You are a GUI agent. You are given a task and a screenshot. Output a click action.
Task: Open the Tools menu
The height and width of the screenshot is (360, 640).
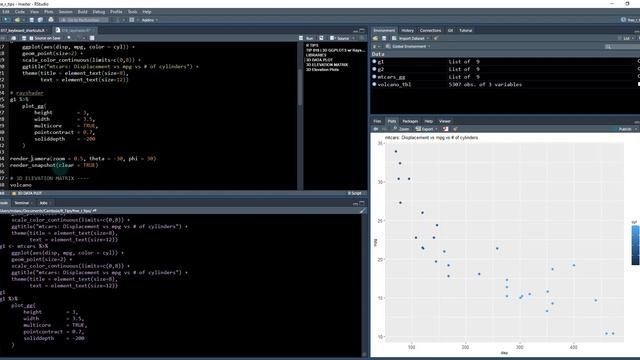(x=133, y=12)
